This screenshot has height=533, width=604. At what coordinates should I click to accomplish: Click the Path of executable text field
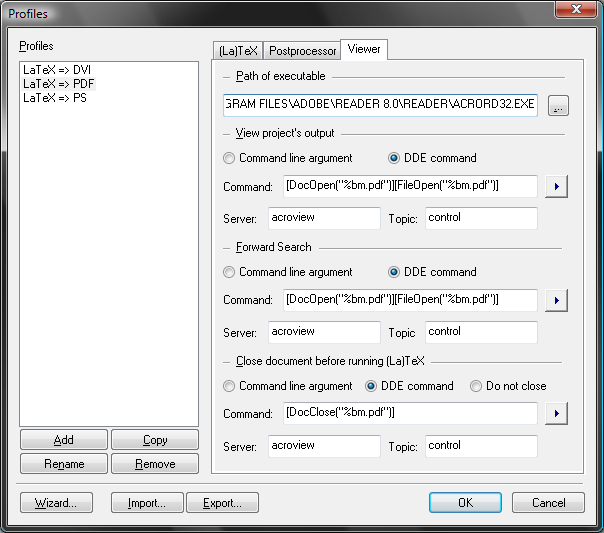point(380,105)
